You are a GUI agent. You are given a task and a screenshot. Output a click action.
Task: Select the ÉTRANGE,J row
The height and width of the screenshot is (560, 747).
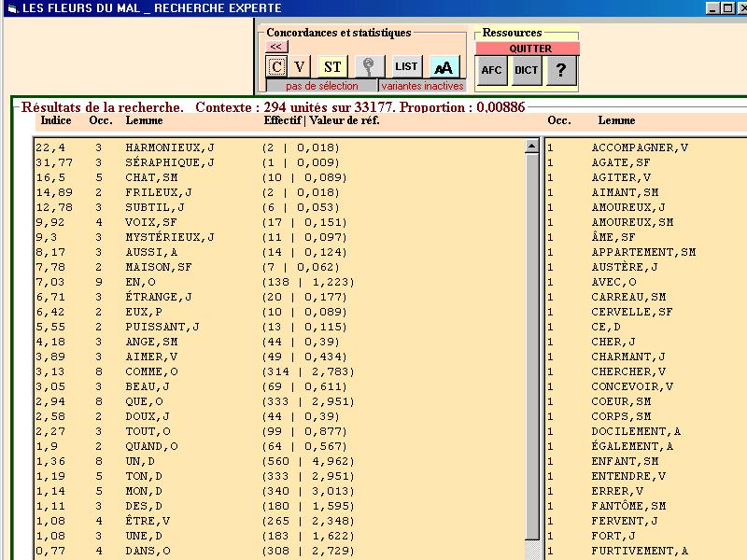point(278,297)
